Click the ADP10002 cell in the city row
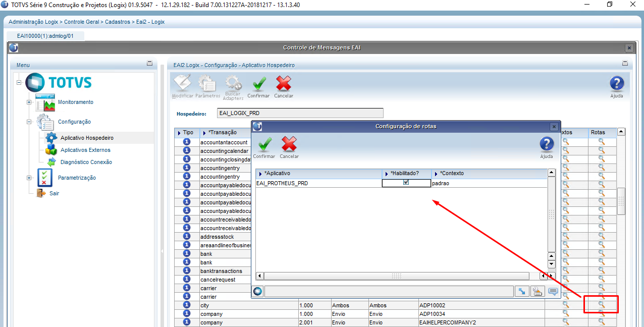This screenshot has height=327, width=644. 481,305
